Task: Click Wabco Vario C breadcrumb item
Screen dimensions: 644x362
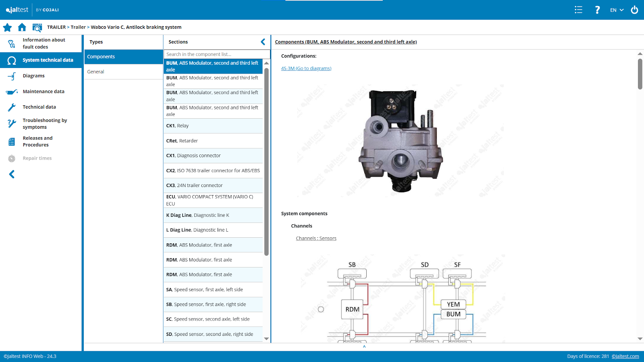Action: [136, 27]
